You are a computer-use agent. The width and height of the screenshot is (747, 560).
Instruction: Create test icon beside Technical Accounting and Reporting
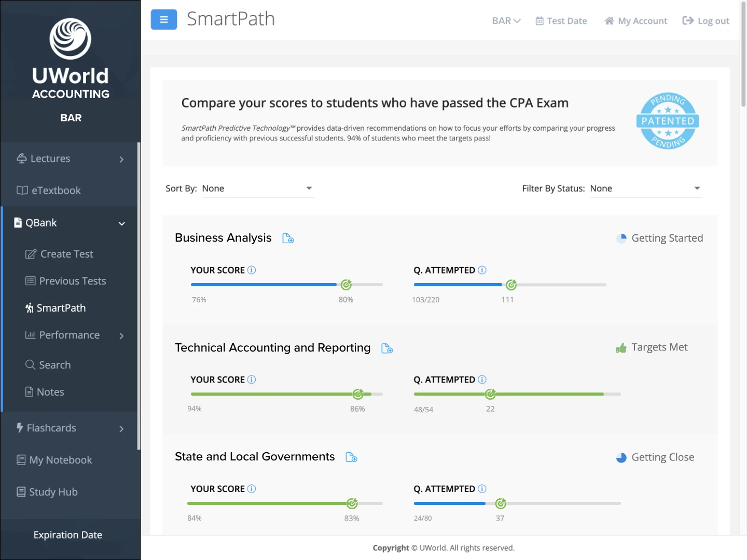[x=387, y=348]
